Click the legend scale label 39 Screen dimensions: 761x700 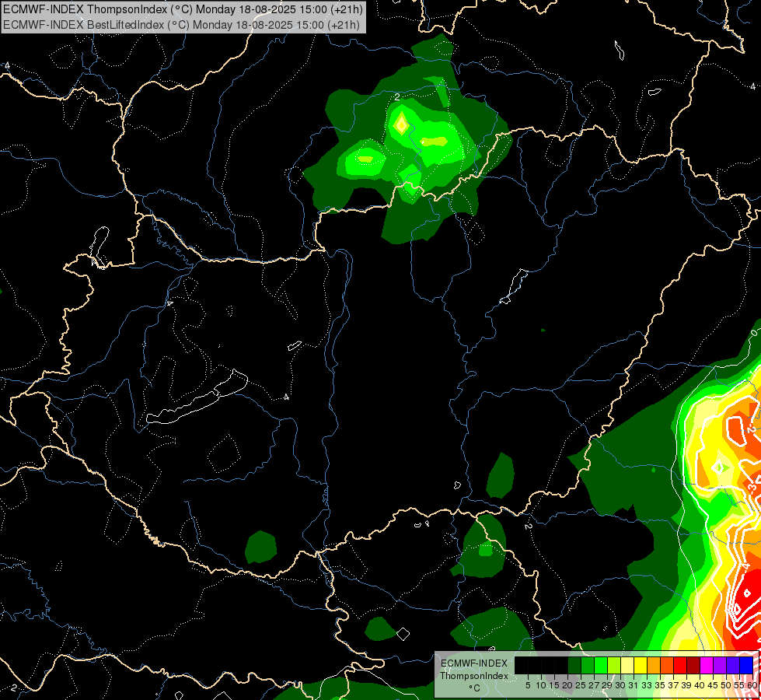point(686,685)
